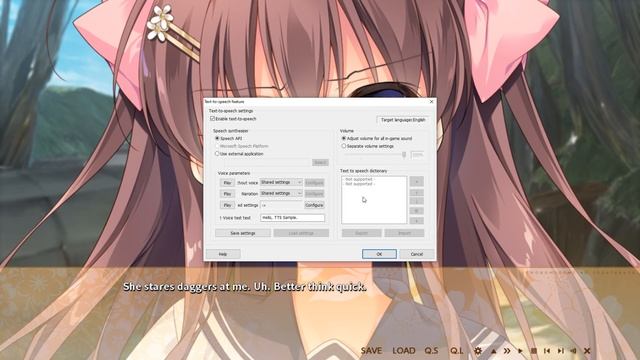Image resolution: width=640 pixels, height=360 pixels.
Task: Click Configure for shared settings row
Action: [314, 205]
